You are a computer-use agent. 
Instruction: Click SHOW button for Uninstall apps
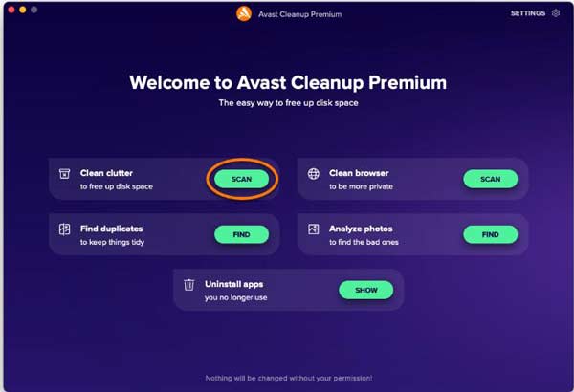365,290
